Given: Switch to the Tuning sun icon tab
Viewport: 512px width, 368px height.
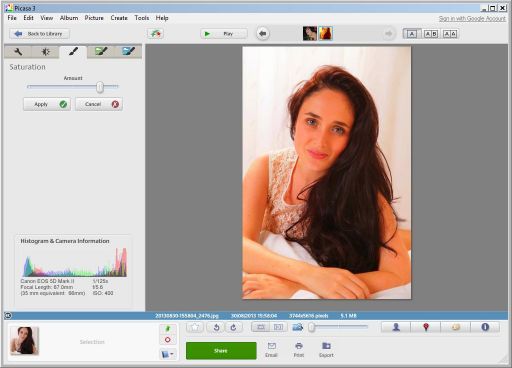Looking at the screenshot, I should (x=45, y=52).
